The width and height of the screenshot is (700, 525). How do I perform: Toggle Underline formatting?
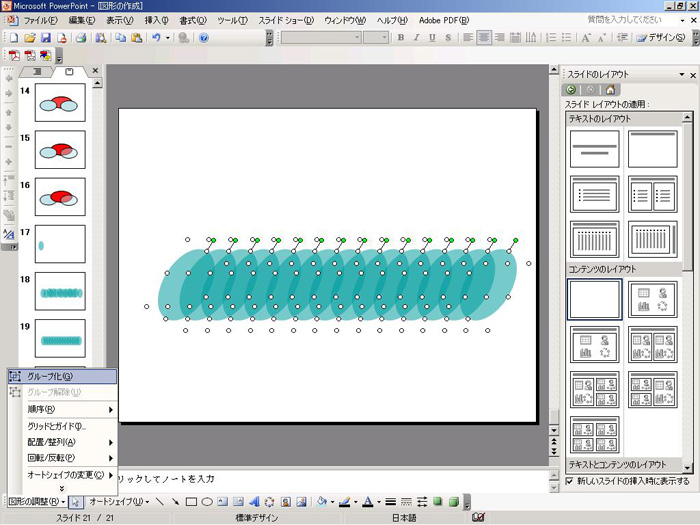pos(432,38)
